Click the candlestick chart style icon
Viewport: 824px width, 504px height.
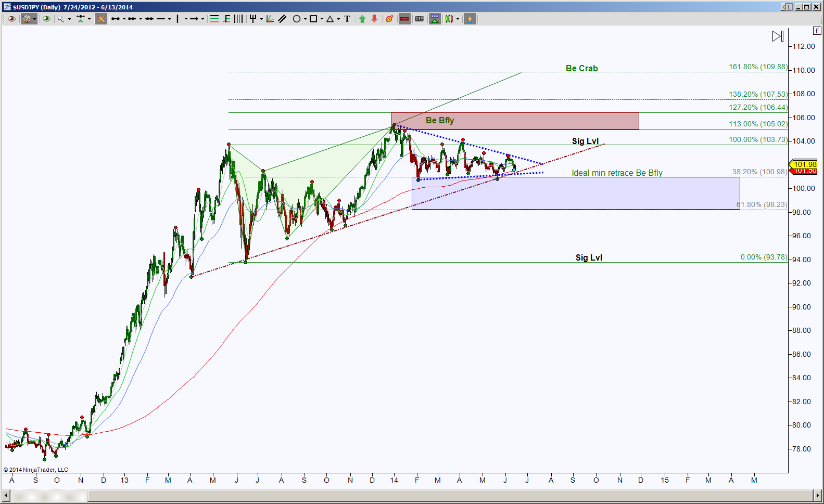449,19
